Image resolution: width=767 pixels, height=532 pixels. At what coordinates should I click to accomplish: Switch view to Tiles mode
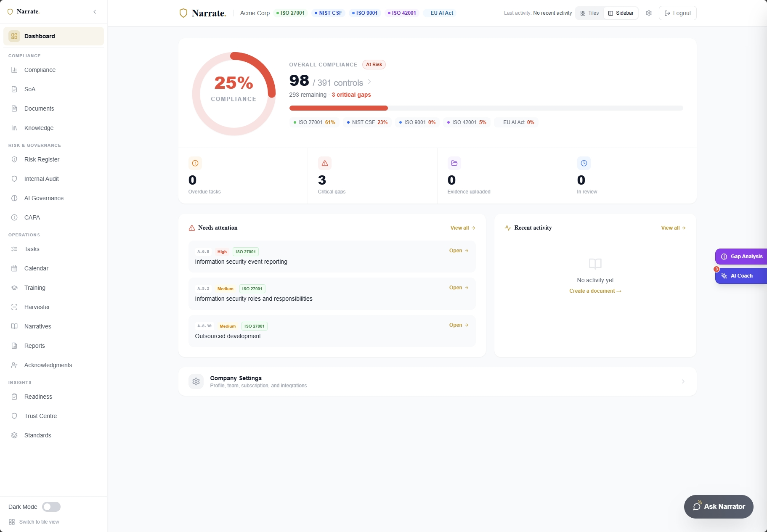(589, 13)
